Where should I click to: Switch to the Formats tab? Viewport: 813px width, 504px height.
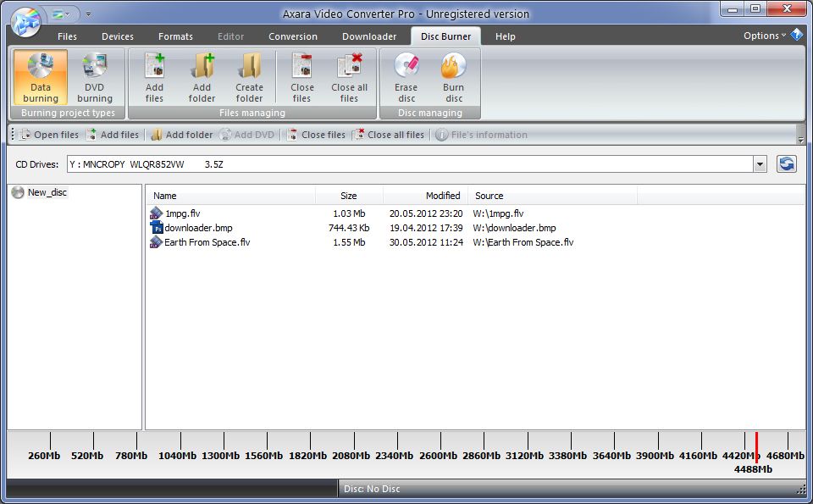(176, 36)
